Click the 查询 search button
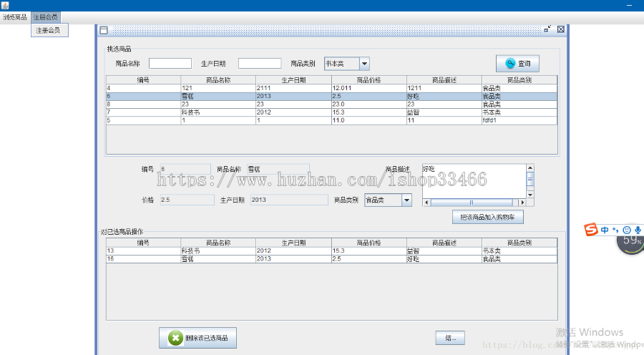Image resolution: width=644 pixels, height=355 pixels. point(517,64)
